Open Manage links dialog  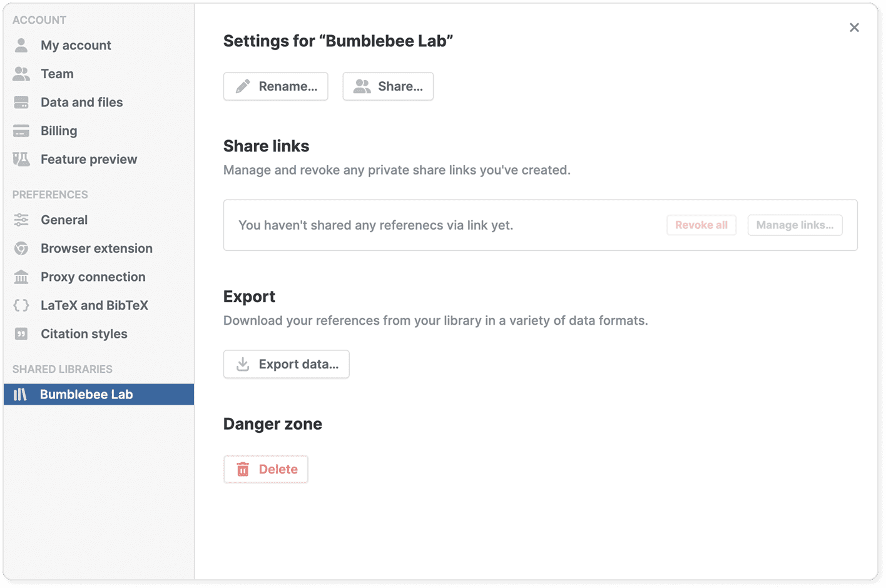(795, 225)
